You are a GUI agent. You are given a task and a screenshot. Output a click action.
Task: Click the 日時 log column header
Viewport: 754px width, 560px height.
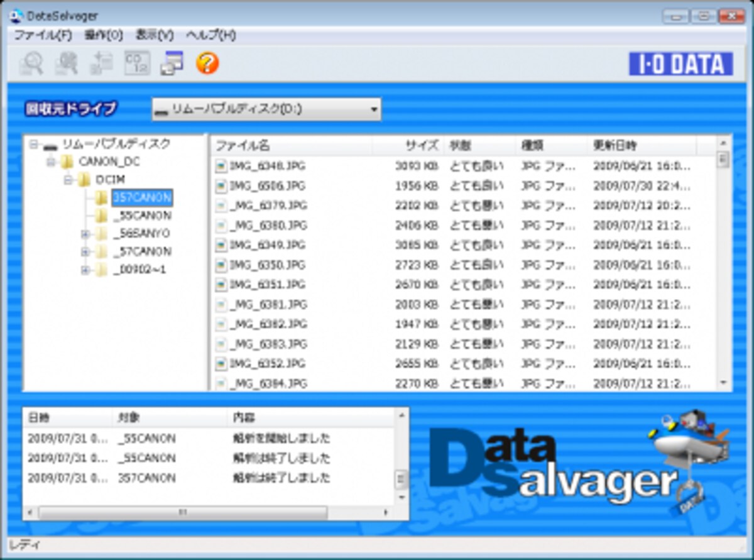pyautogui.click(x=68, y=418)
